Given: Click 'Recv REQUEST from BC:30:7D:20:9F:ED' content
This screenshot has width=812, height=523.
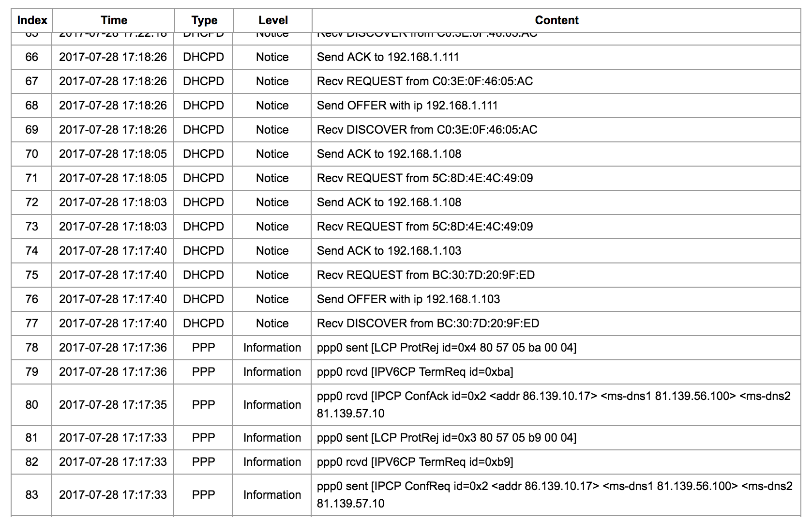Looking at the screenshot, I should point(425,275).
